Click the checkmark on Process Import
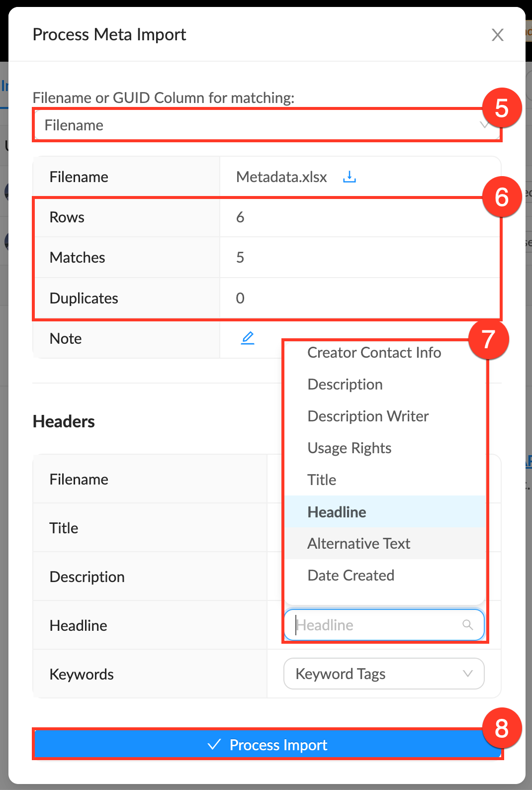Screen dimensions: 532x790 214,745
